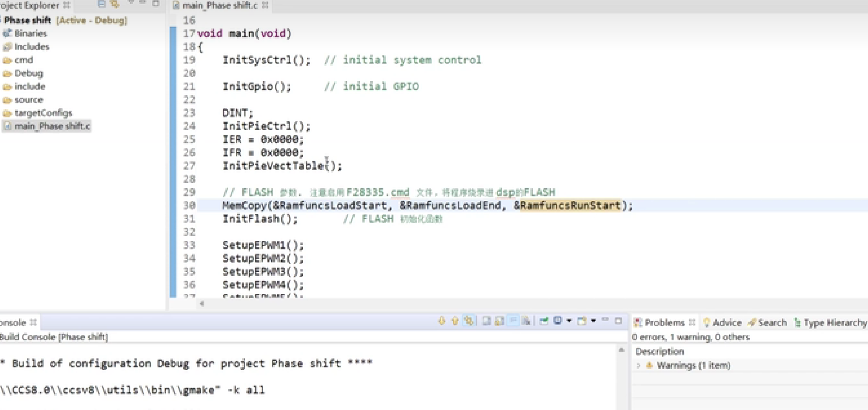The image size is (868, 410).
Task: Open the Binaries node
Action: (25, 34)
